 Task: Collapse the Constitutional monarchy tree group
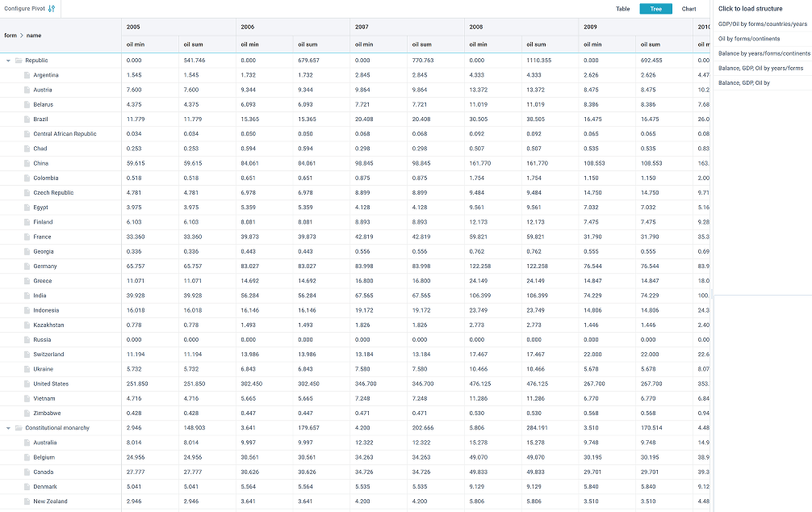pyautogui.click(x=8, y=428)
